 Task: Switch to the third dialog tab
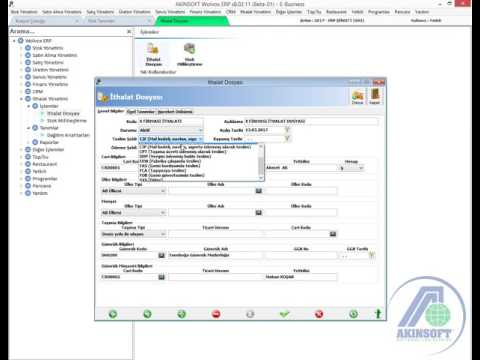coord(175,112)
